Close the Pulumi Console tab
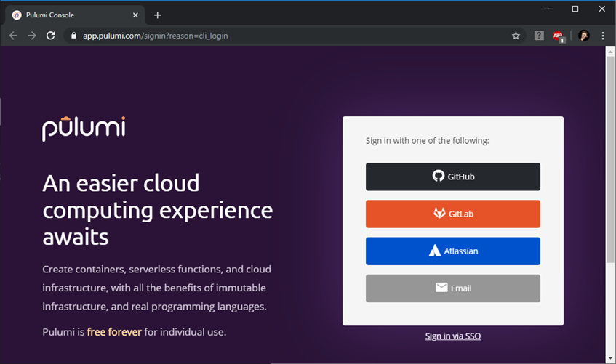This screenshot has width=616, height=364. click(x=135, y=15)
